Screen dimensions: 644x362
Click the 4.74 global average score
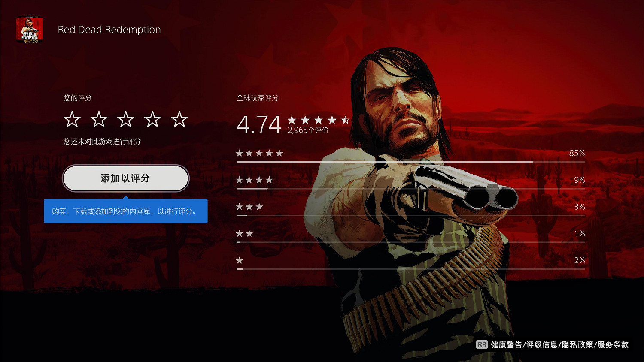[259, 124]
